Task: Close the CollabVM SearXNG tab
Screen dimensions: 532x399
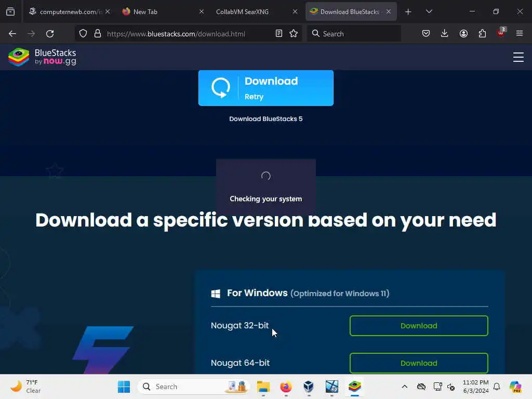Action: click(x=295, y=11)
